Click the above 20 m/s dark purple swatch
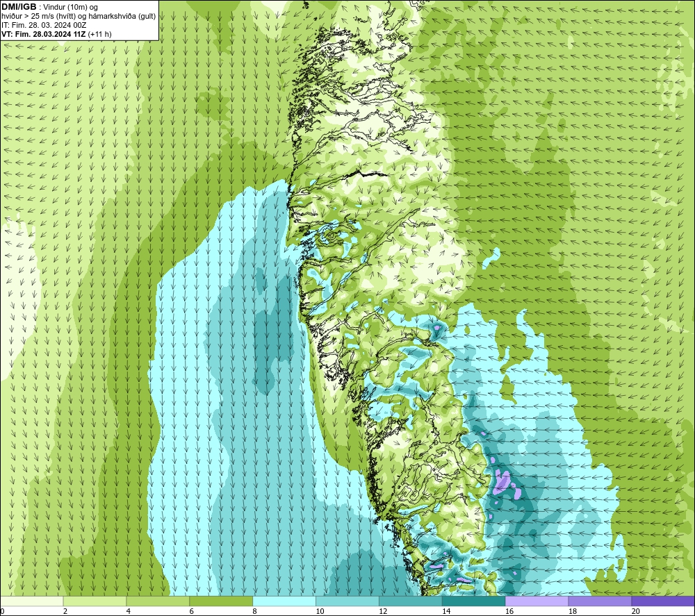Viewport: 695px width, 616px height. [x=663, y=601]
